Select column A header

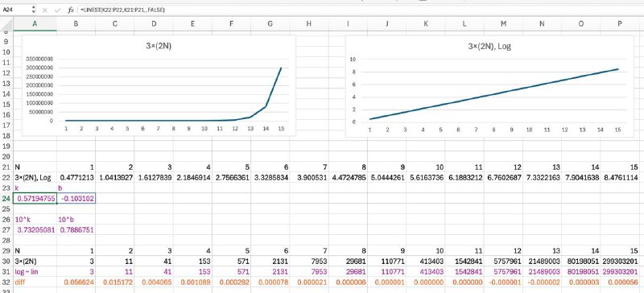(35, 24)
